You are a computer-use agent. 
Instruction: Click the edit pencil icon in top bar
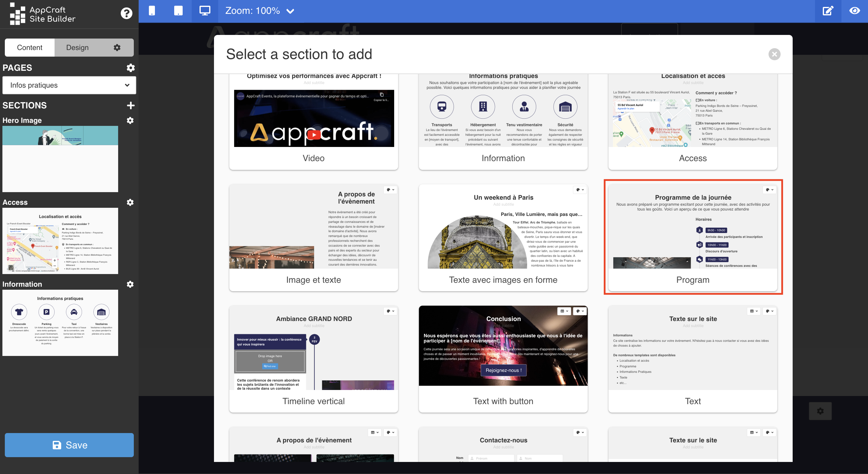click(828, 11)
